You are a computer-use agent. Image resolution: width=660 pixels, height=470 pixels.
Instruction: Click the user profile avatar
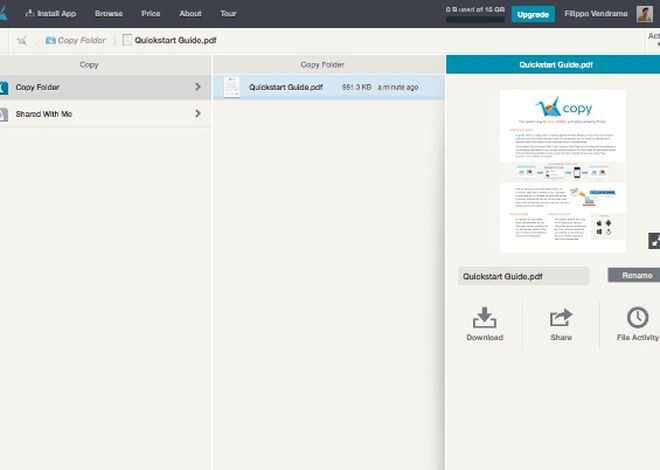(644, 13)
